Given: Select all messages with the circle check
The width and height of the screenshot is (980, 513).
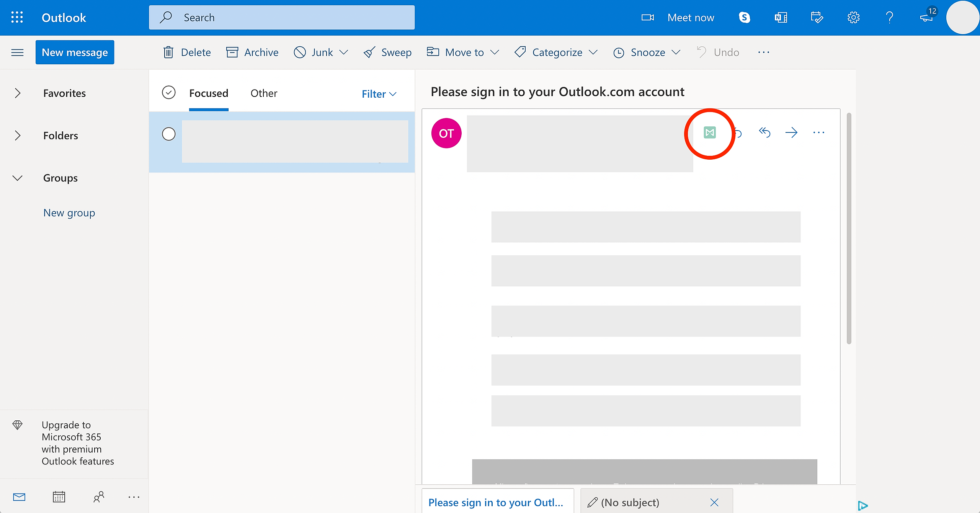Looking at the screenshot, I should 168,93.
